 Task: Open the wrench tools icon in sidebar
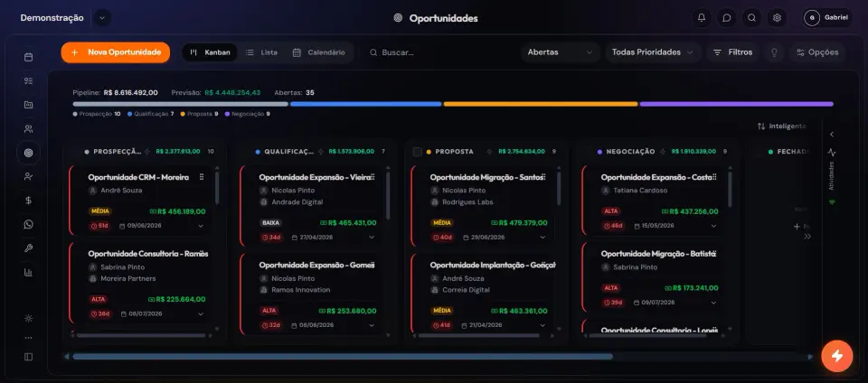(28, 248)
